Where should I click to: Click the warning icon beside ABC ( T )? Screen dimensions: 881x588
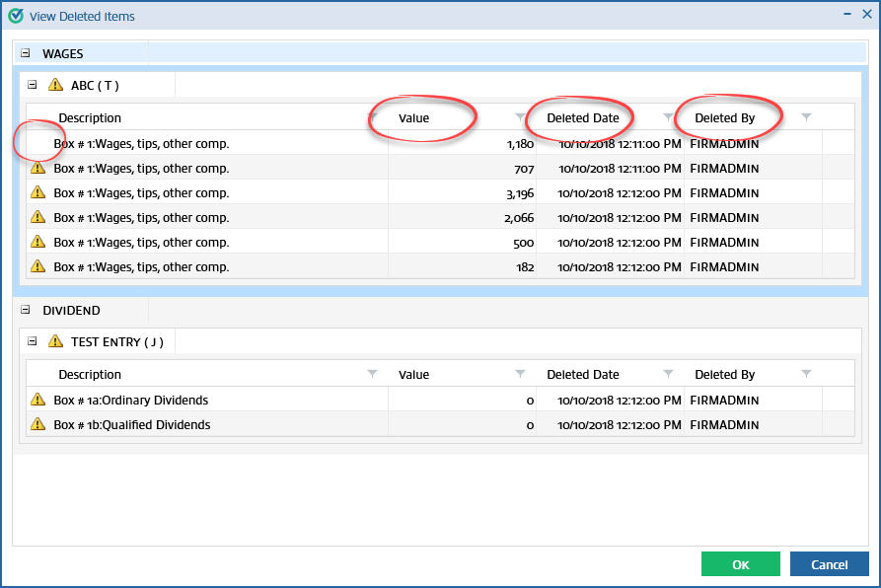[55, 86]
